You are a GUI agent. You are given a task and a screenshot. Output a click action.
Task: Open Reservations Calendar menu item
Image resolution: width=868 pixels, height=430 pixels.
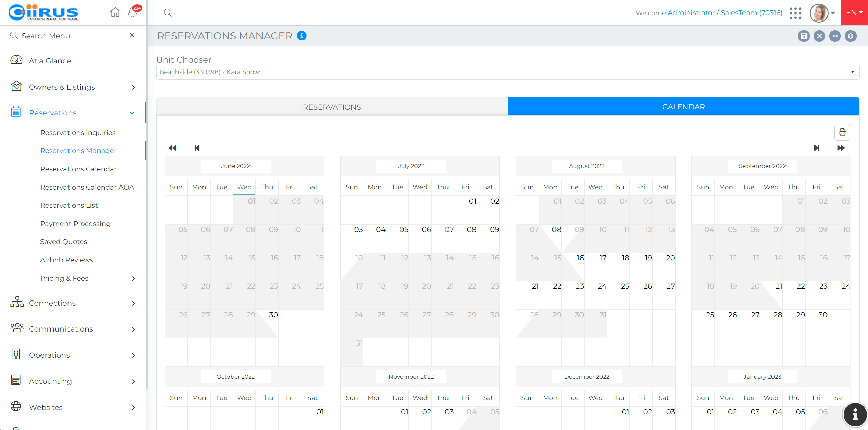(78, 169)
